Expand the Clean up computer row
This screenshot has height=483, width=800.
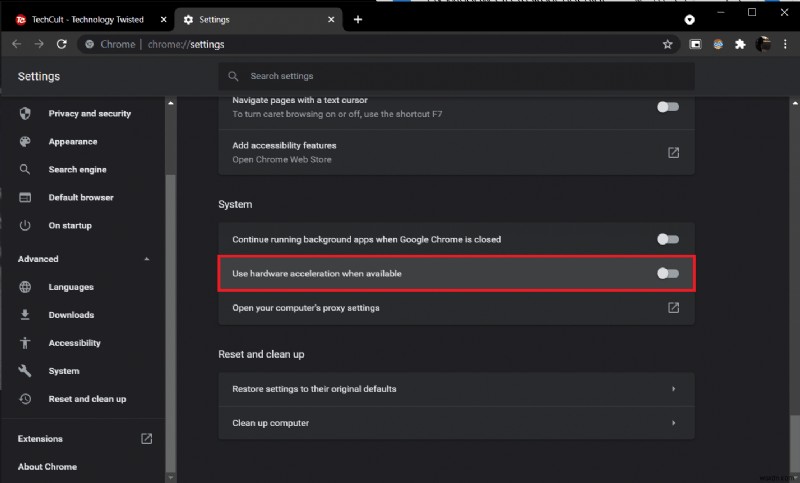coord(674,423)
